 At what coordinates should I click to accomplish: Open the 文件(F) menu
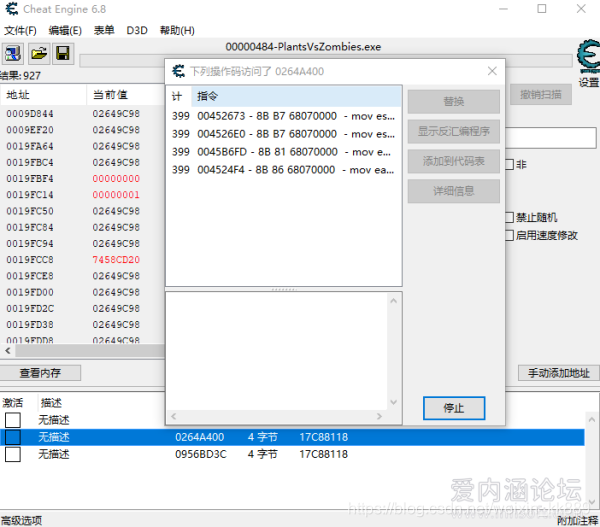(20, 30)
